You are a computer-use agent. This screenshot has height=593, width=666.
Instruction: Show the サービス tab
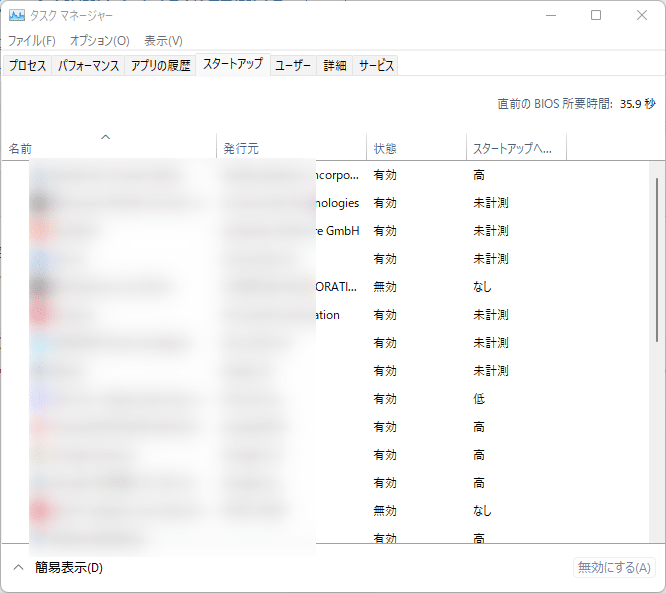pos(376,66)
